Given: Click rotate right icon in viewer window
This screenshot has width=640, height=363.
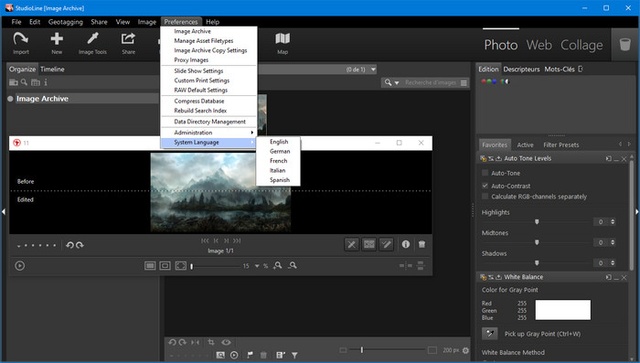Looking at the screenshot, I should 80,245.
